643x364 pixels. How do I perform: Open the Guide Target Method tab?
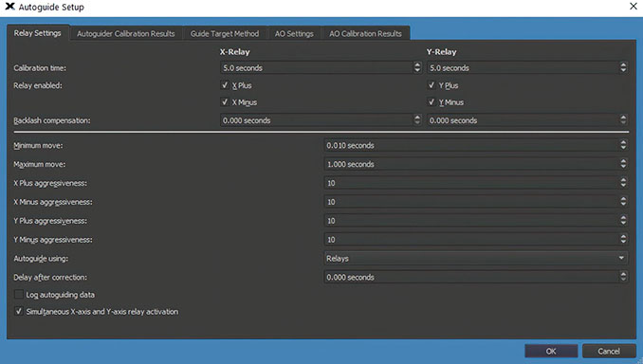tap(225, 33)
